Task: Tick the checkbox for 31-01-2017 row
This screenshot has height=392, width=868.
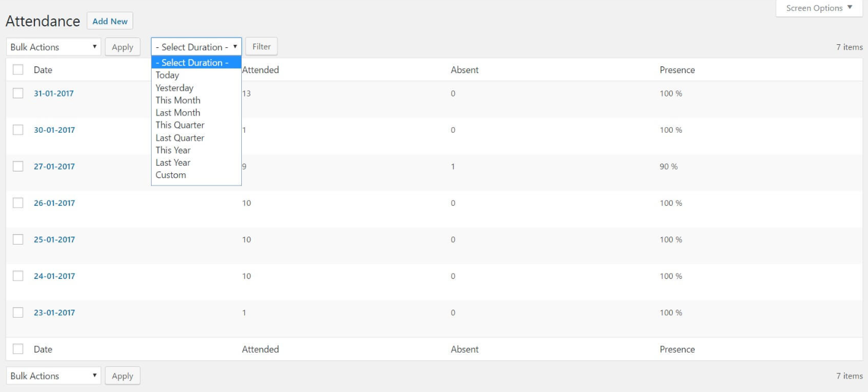Action: point(18,93)
